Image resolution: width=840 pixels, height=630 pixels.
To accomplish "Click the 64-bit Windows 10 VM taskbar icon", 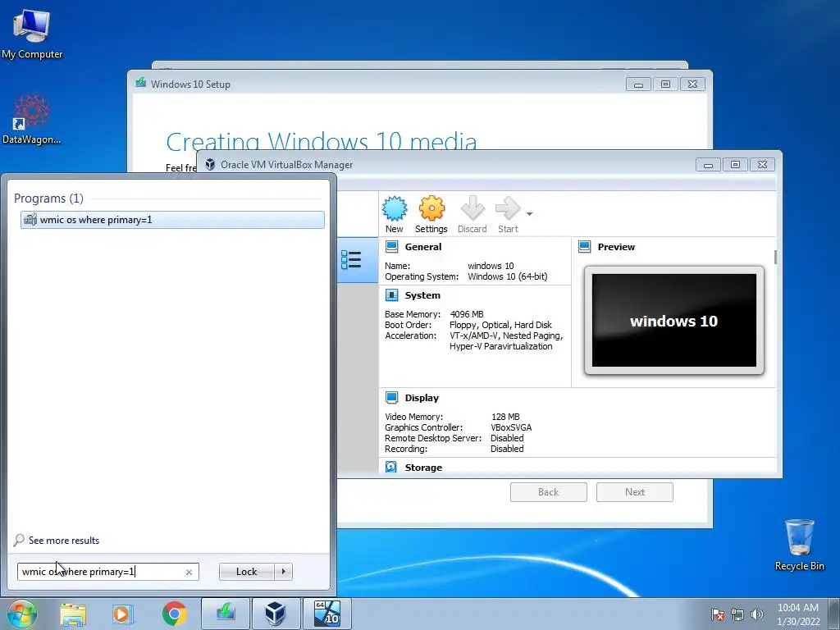I will coord(327,614).
